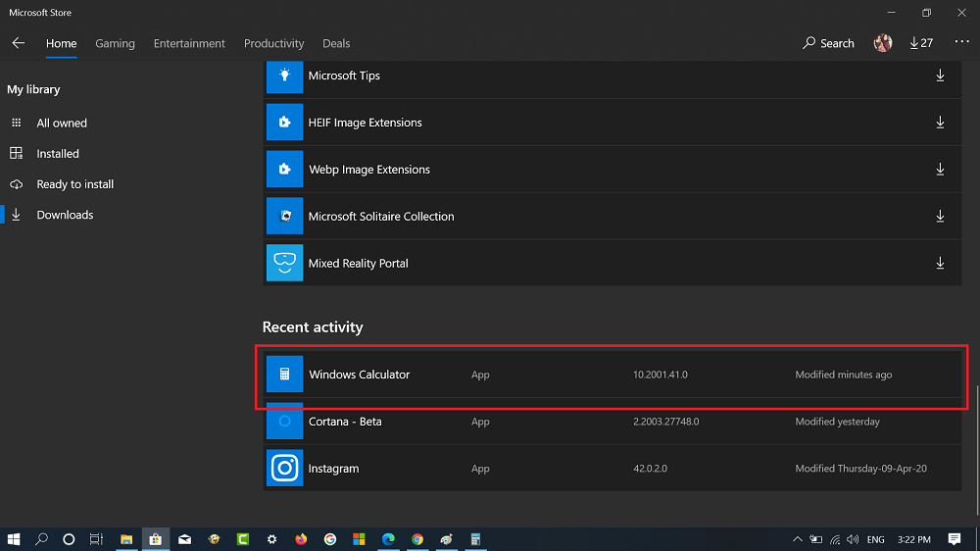The width and height of the screenshot is (980, 551).
Task: Click version number 2.2003.27748.0
Action: 665,422
